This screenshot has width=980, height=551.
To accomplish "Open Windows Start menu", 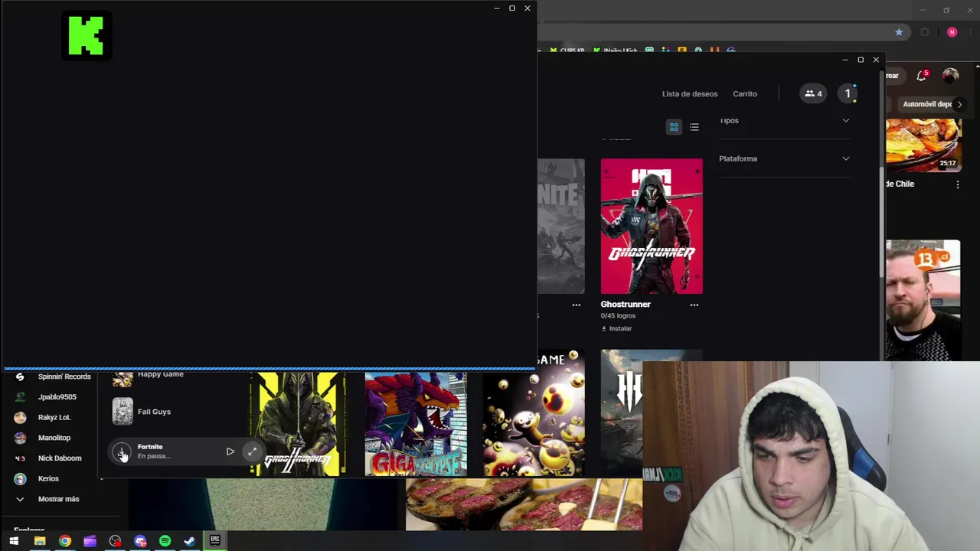I will 14,541.
